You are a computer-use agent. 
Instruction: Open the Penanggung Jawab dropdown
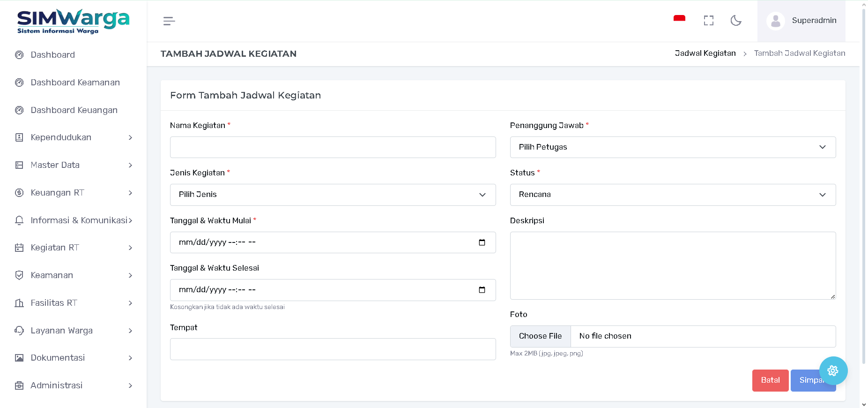672,147
